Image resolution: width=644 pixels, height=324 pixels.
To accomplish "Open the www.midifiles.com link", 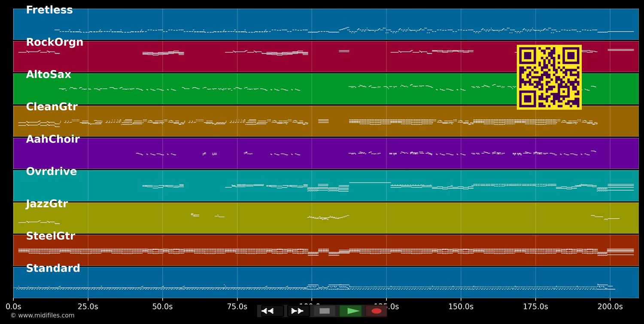I will tap(42, 315).
